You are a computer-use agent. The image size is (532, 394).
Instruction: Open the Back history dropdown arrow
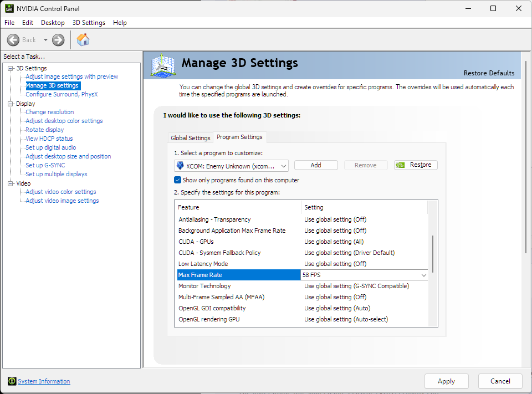45,40
